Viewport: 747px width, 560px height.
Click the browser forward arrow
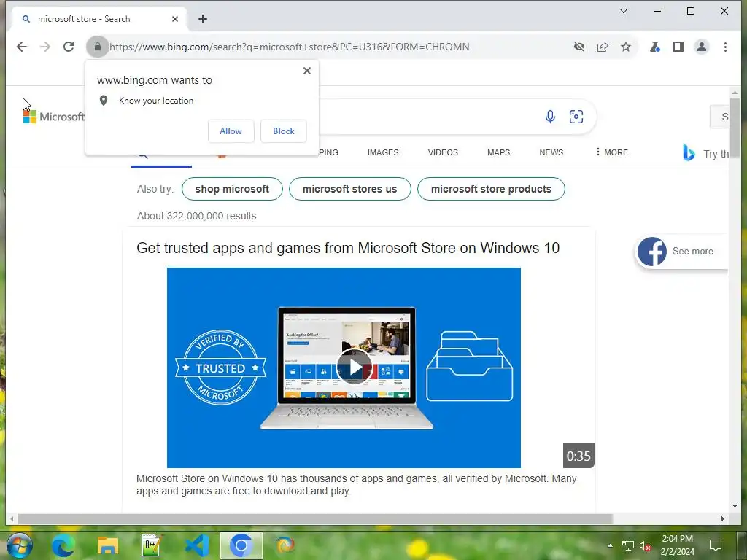click(45, 47)
